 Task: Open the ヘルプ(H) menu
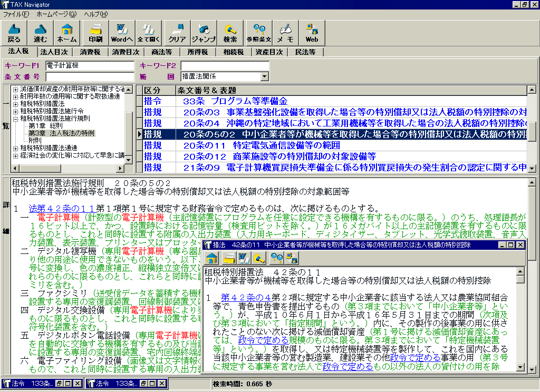tap(95, 14)
